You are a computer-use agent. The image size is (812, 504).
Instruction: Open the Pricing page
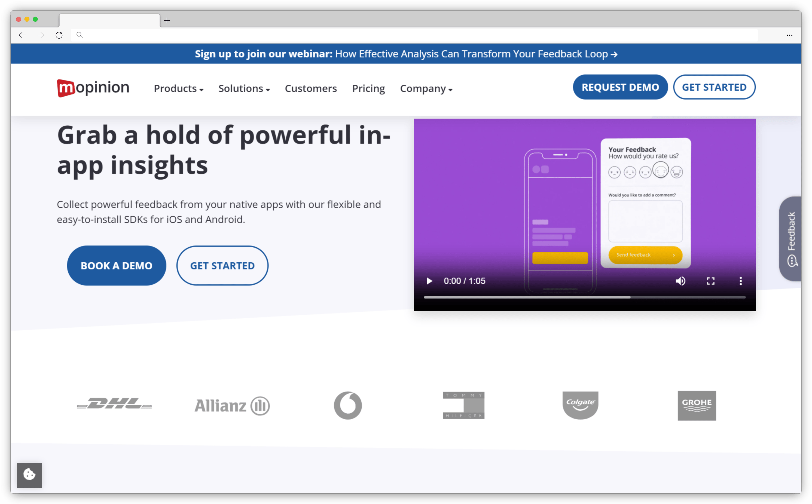[x=368, y=89]
